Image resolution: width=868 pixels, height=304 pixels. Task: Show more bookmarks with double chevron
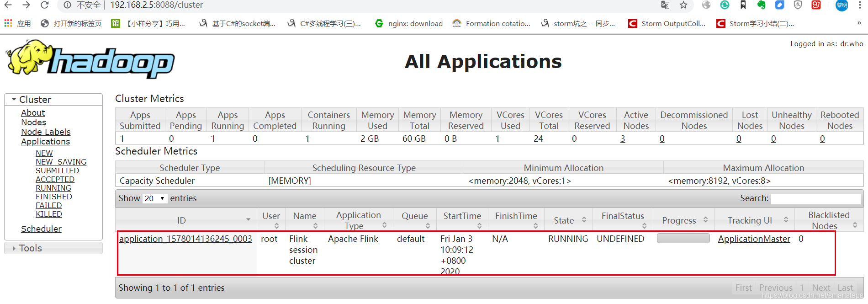click(x=859, y=23)
